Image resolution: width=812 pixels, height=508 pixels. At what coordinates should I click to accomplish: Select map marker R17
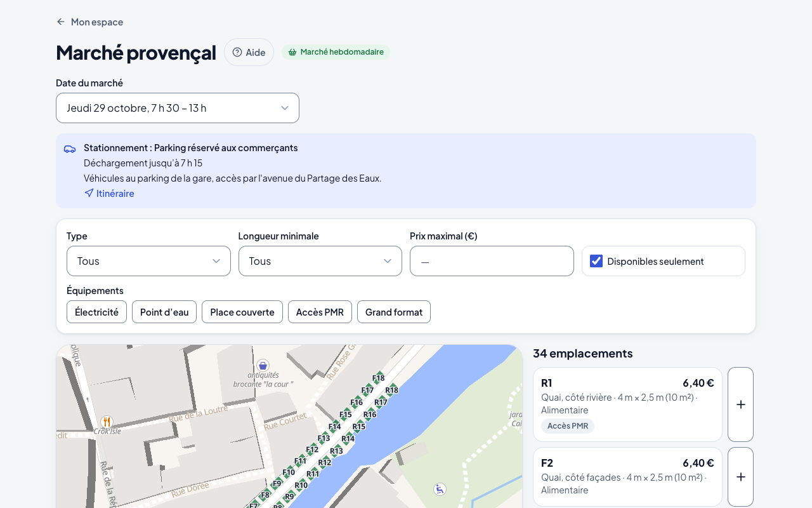click(381, 402)
